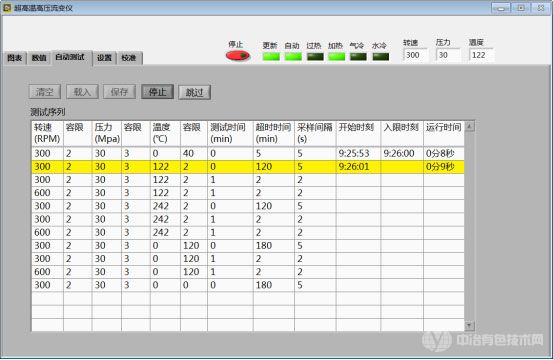Maximize the window

coord(521,8)
